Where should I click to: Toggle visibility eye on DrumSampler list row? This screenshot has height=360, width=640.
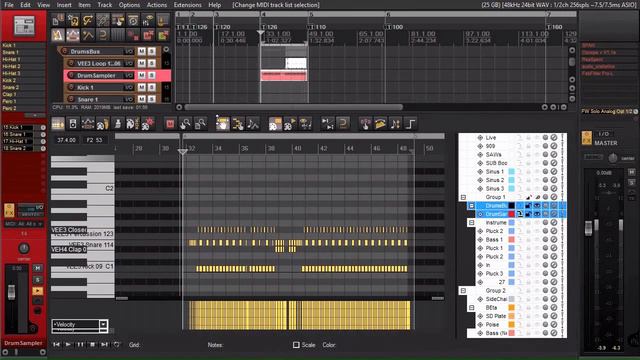coord(537,214)
